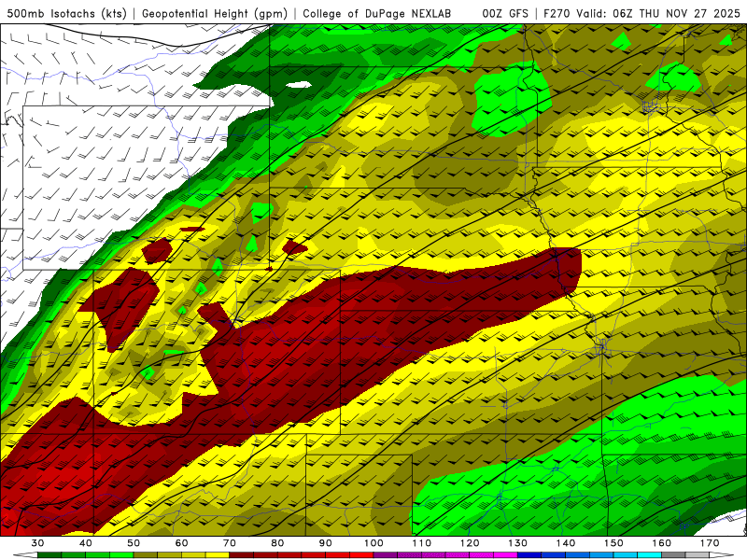Click the dark green swatch right of 30
This screenshot has width=747, height=560.
[49, 555]
